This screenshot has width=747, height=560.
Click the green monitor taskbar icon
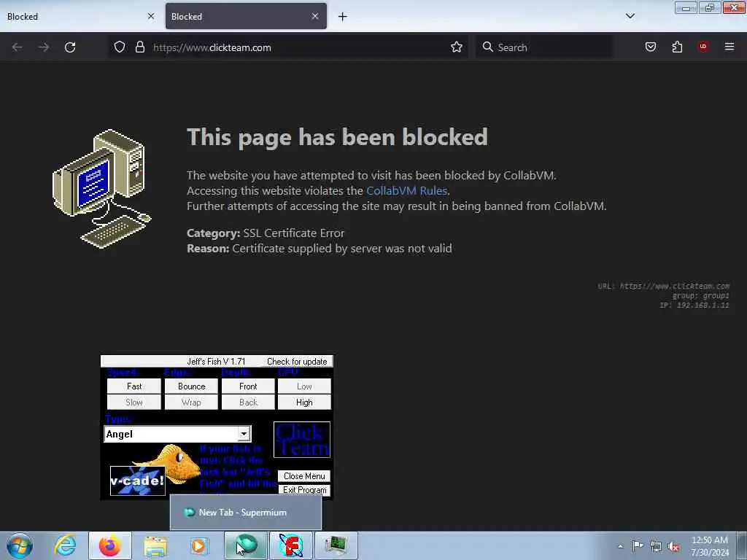click(336, 545)
